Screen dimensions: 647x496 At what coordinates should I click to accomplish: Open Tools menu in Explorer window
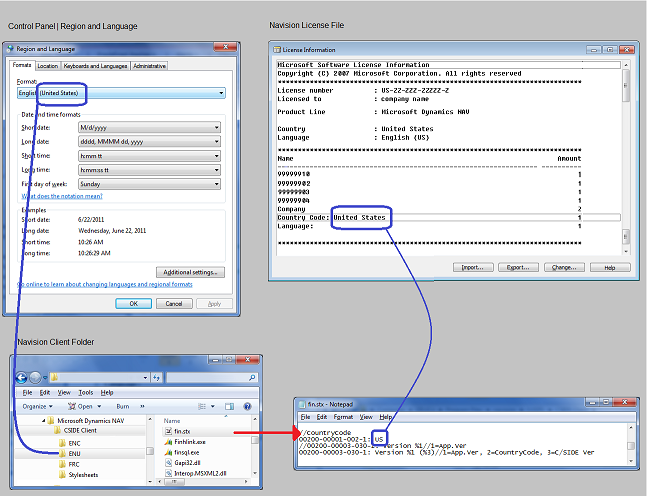pyautogui.click(x=85, y=392)
